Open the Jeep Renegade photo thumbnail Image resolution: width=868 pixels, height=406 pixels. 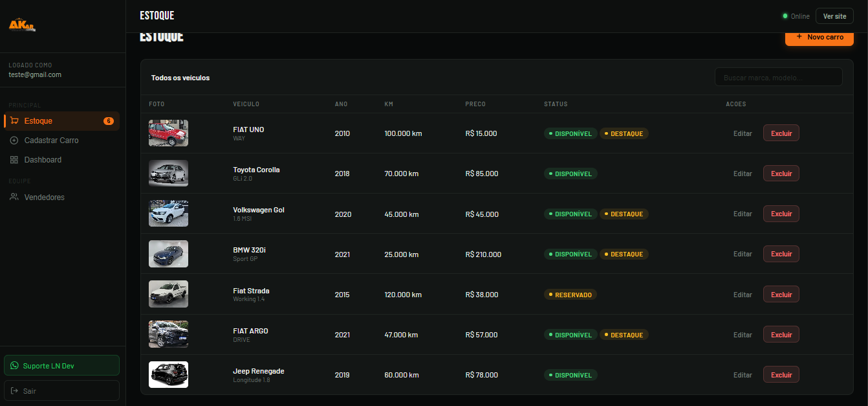coord(168,374)
